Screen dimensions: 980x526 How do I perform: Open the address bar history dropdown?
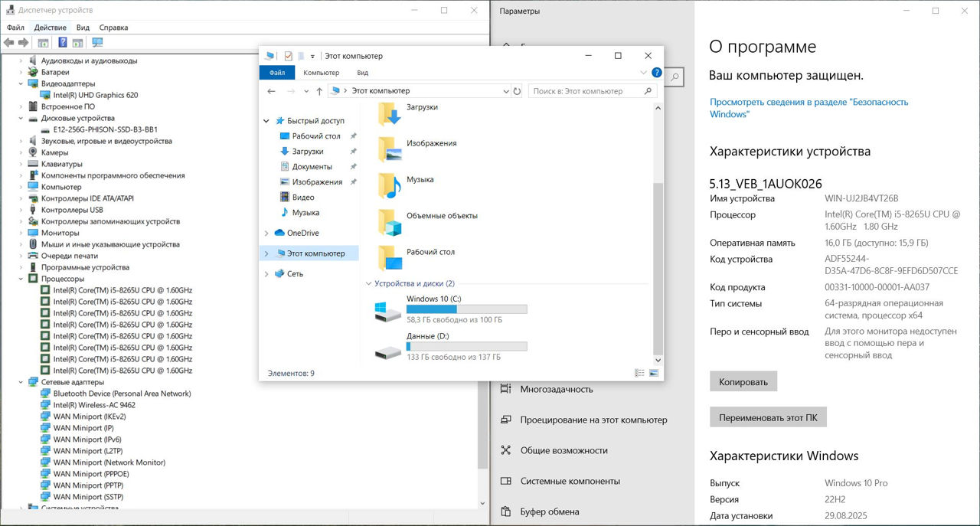(x=505, y=91)
